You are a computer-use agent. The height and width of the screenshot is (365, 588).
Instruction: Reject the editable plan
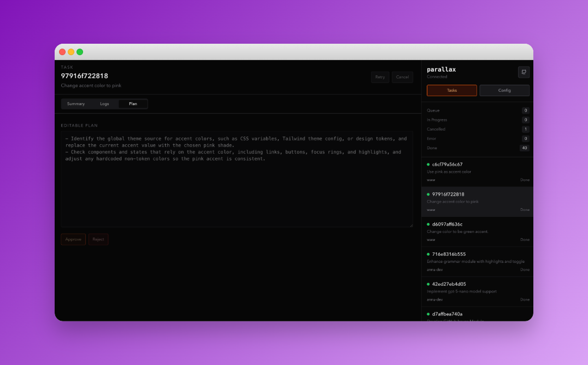coord(98,239)
